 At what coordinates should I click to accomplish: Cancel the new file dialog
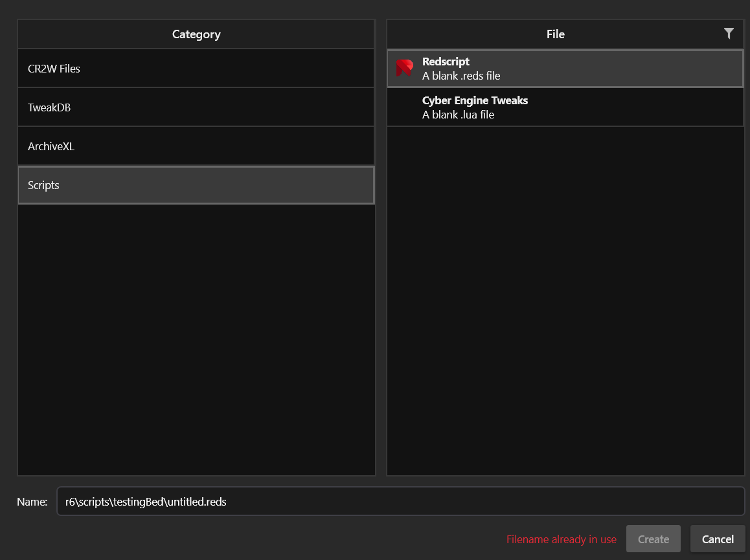[718, 539]
